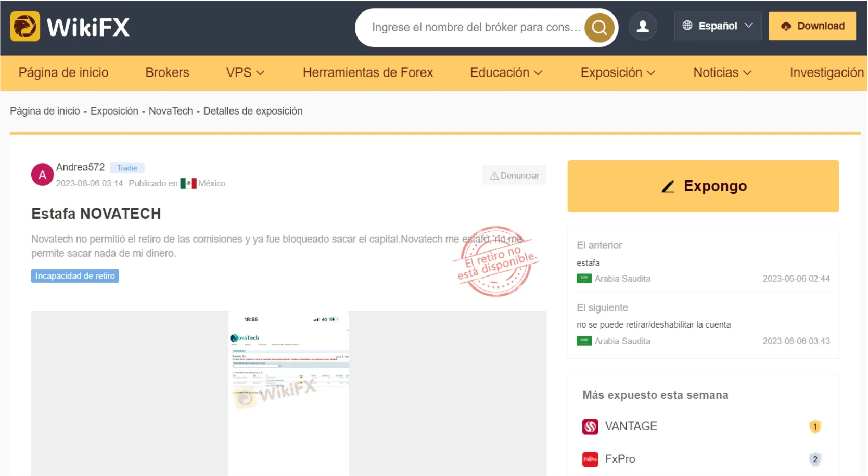Click the Saudi flag under El siguiente

(x=584, y=341)
